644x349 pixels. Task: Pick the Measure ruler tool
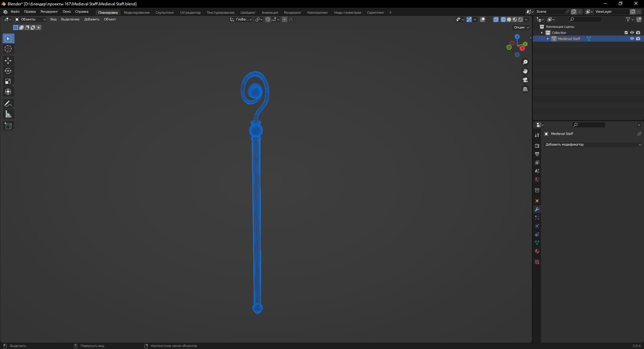[8, 114]
